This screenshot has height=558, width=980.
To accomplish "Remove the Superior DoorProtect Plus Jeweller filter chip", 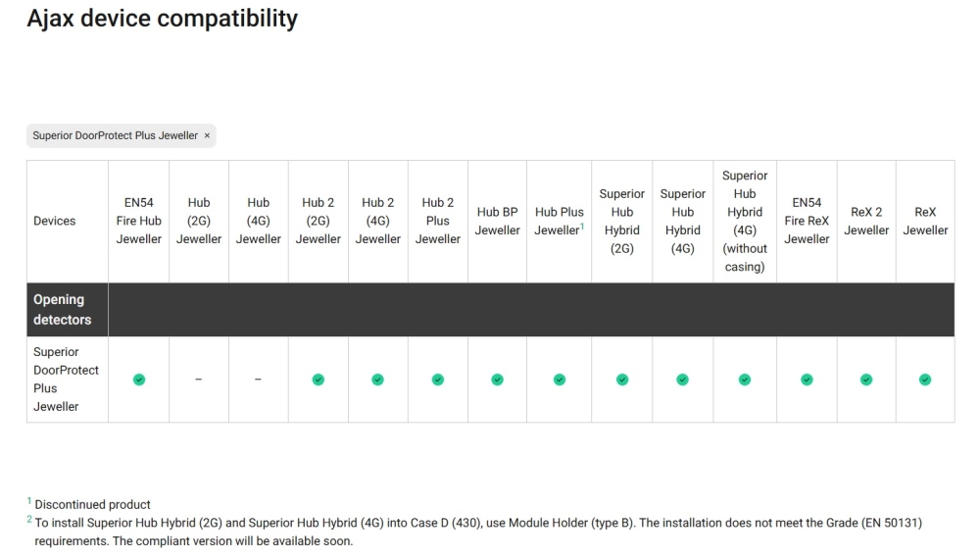I will (207, 135).
